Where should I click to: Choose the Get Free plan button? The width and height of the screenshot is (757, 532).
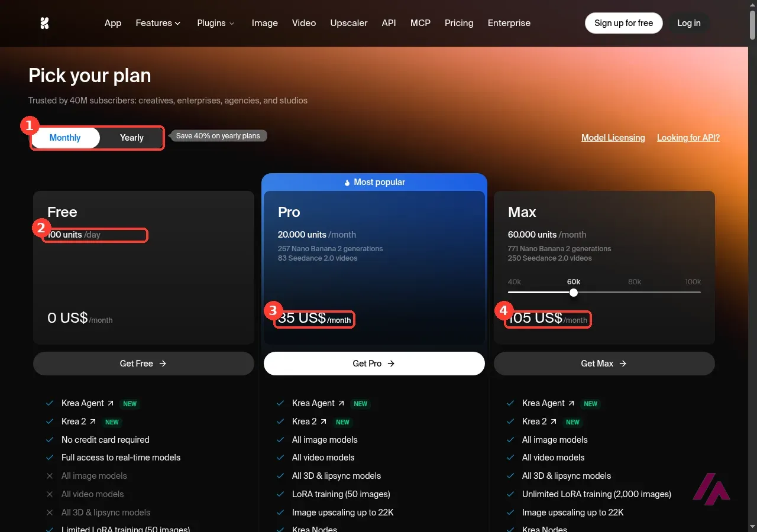(x=144, y=364)
